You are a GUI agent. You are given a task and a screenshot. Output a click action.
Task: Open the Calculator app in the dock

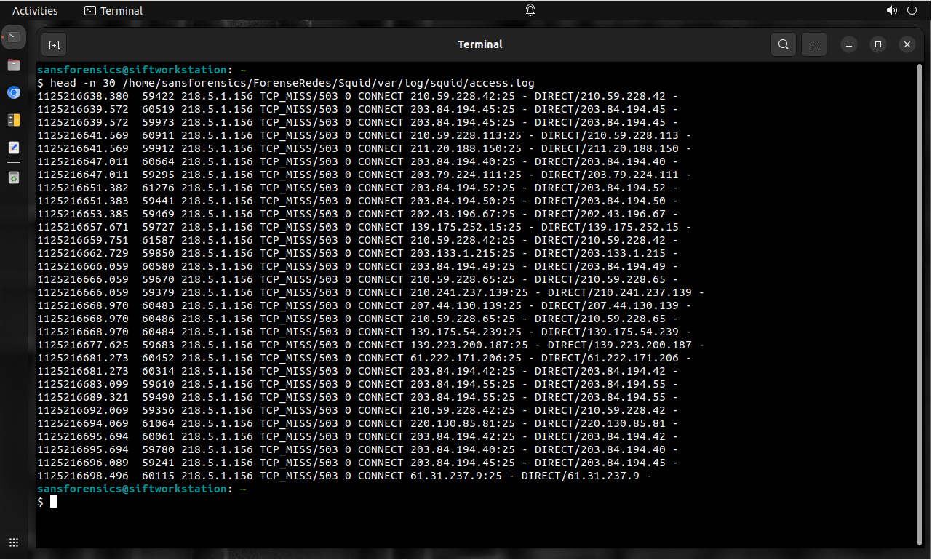pyautogui.click(x=14, y=120)
